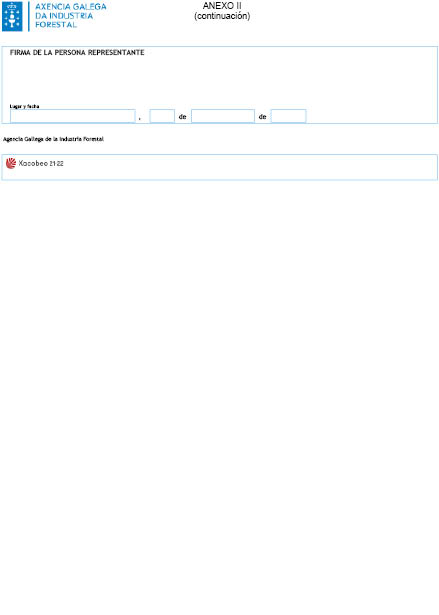
Task: Click the second 'de' label before the year field
Action: click(x=262, y=116)
